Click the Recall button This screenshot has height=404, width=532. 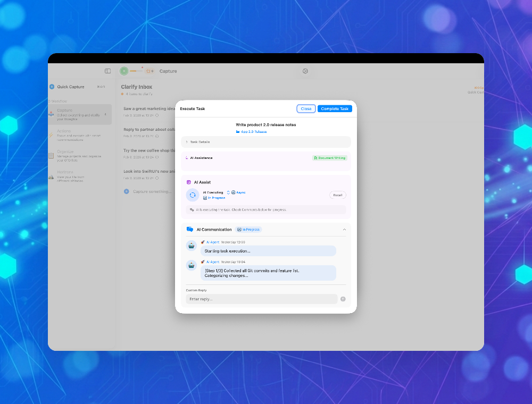[x=338, y=195]
